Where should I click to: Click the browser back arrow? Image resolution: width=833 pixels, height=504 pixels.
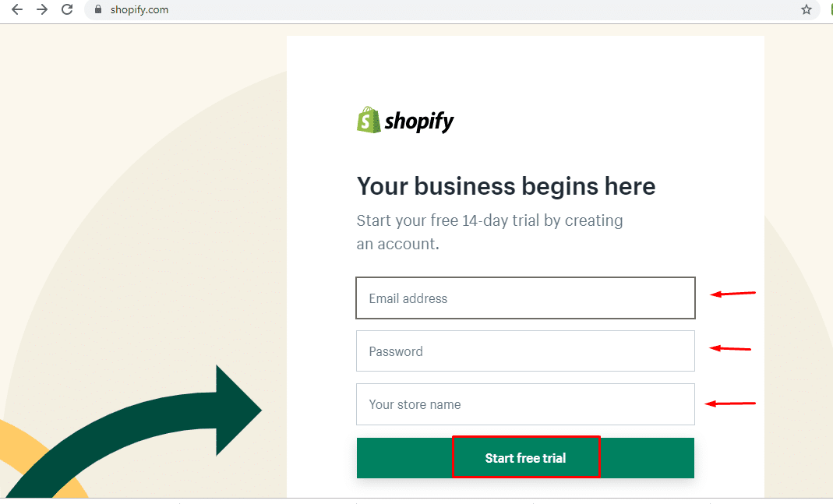click(x=16, y=10)
